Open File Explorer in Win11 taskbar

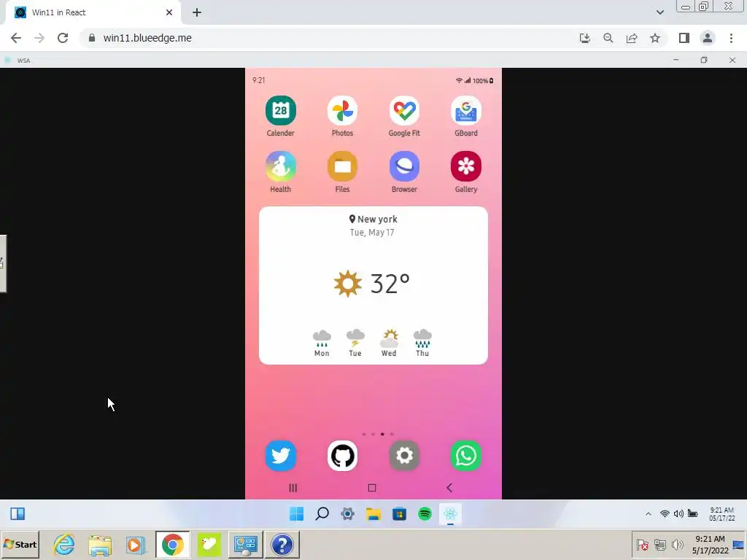point(373,514)
